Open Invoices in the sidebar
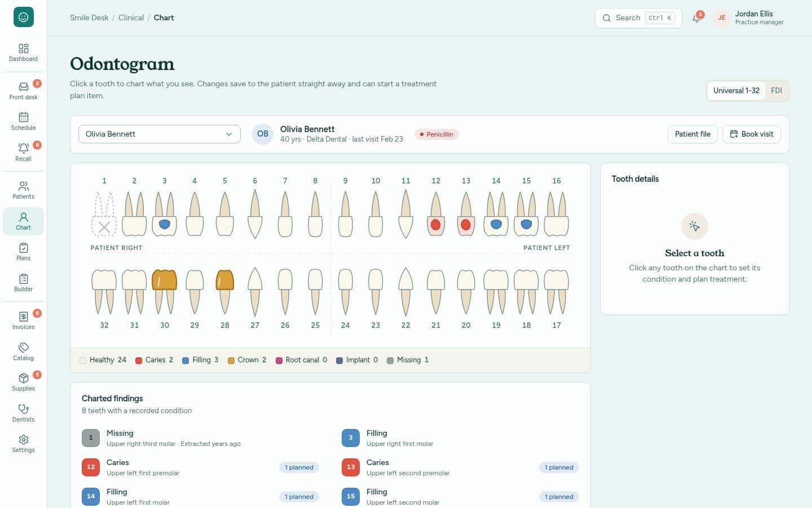 coord(23,321)
